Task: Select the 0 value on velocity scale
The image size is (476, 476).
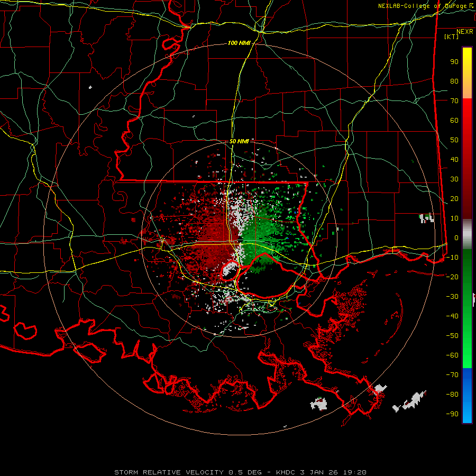Action: (x=456, y=237)
